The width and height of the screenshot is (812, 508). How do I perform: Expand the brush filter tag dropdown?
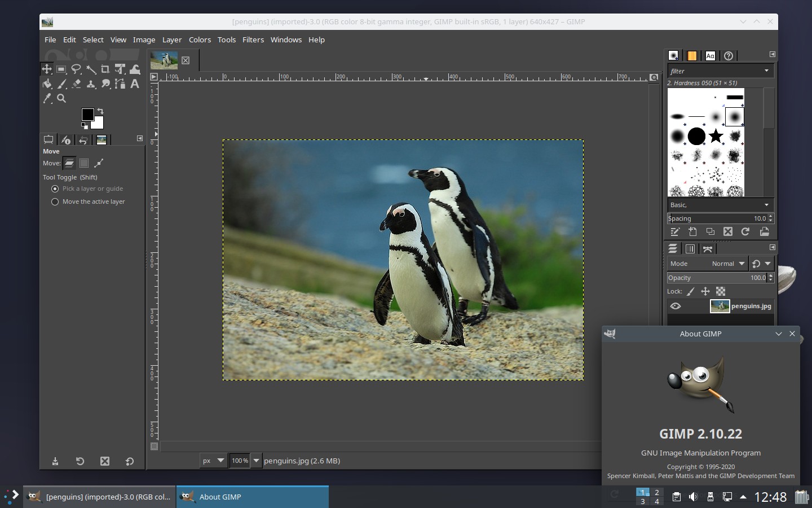point(766,71)
